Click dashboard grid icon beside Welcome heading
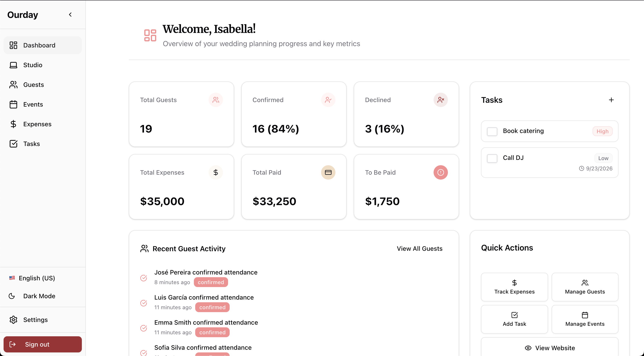Screen dimensions: 644x356 (x=150, y=35)
